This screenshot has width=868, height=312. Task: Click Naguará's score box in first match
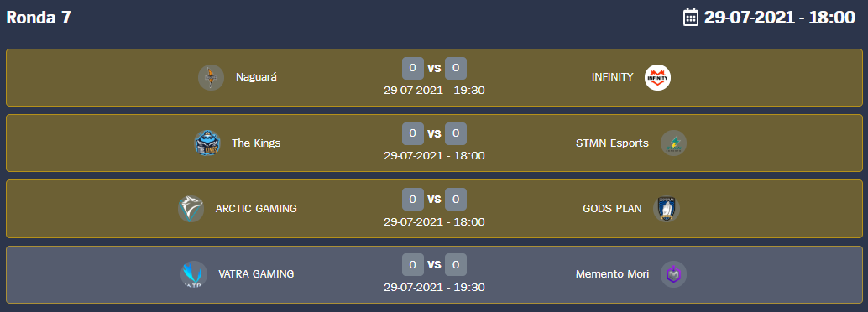[x=413, y=68]
